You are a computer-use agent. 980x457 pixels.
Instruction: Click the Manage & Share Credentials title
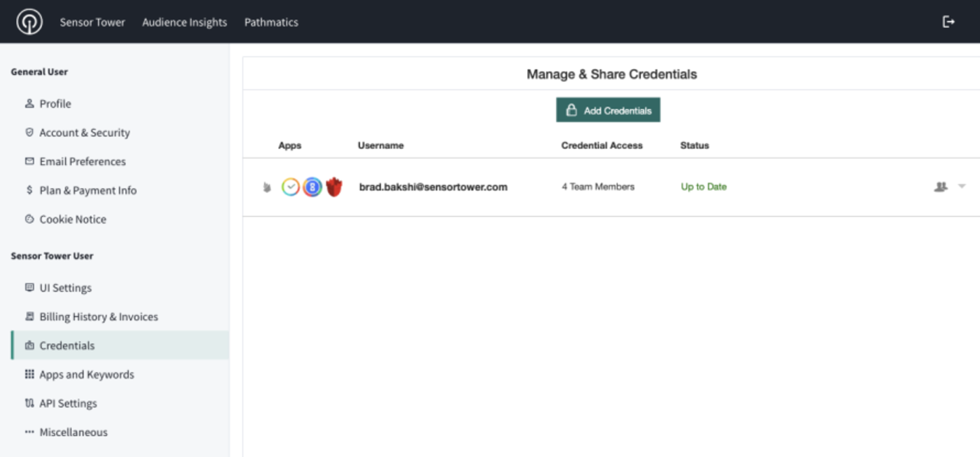pyautogui.click(x=612, y=74)
